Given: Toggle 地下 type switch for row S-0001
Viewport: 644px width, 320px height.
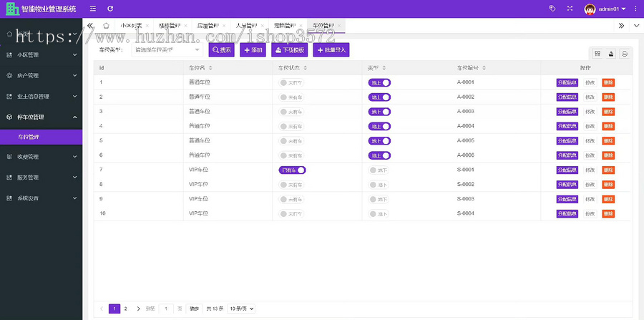Looking at the screenshot, I should (x=379, y=170).
